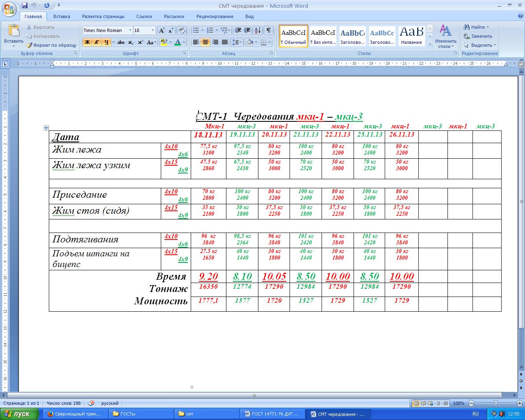The image size is (525, 420).
Task: Open the Times New Roman font dropdown
Action: (130, 30)
